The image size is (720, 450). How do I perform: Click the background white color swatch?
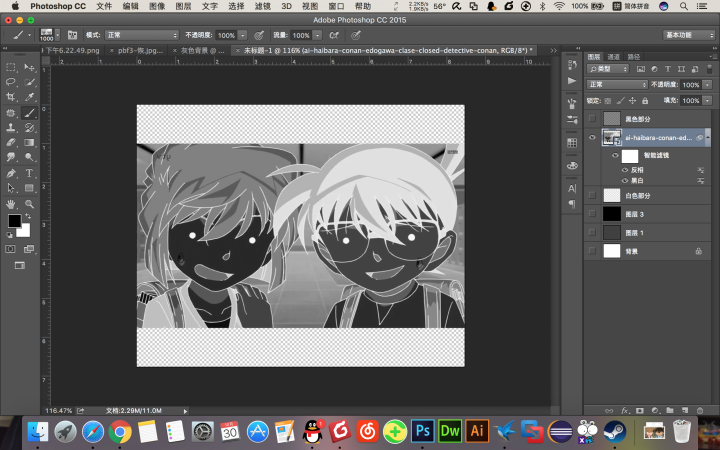[25, 231]
